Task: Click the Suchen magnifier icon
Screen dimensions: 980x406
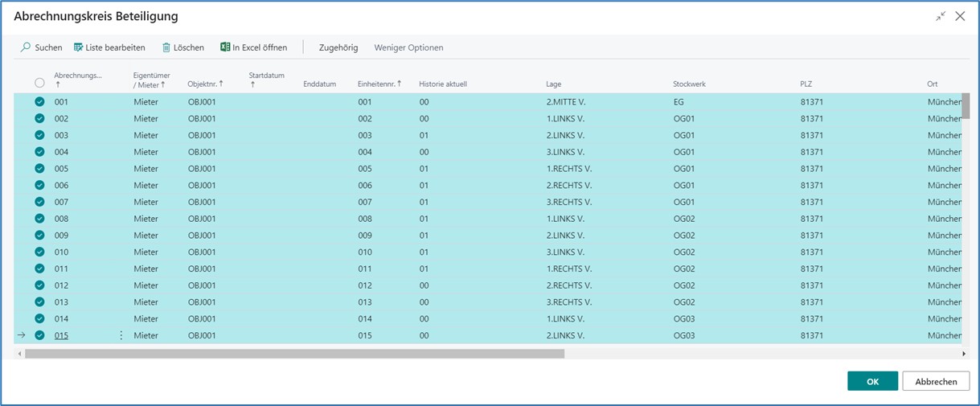Action: [x=26, y=47]
